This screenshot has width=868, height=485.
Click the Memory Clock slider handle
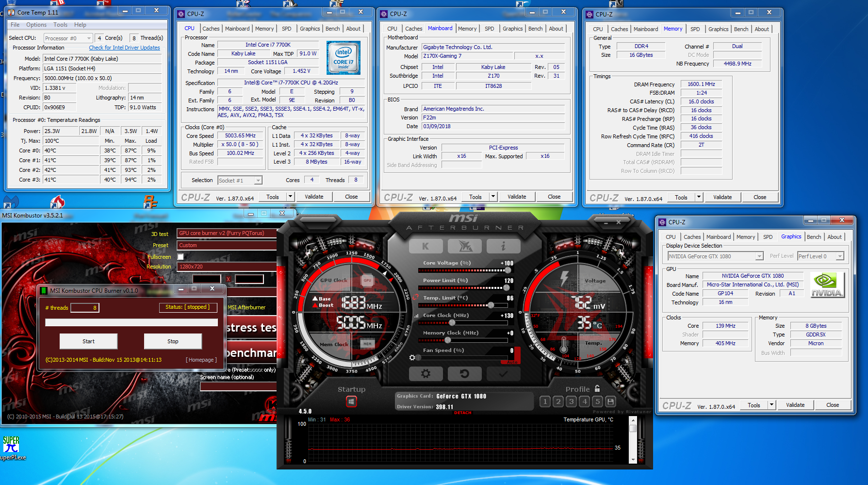pyautogui.click(x=447, y=340)
